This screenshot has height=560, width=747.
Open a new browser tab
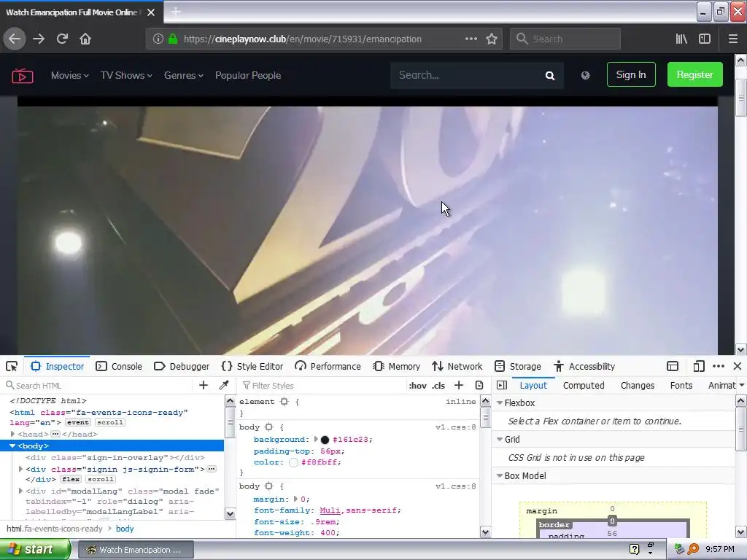[x=176, y=12]
